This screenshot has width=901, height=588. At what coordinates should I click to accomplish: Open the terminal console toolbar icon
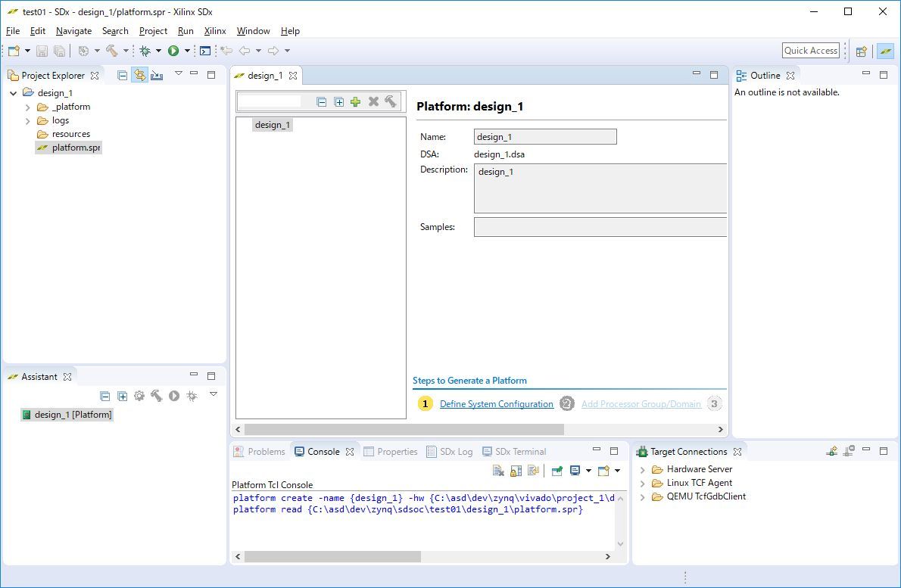click(204, 51)
